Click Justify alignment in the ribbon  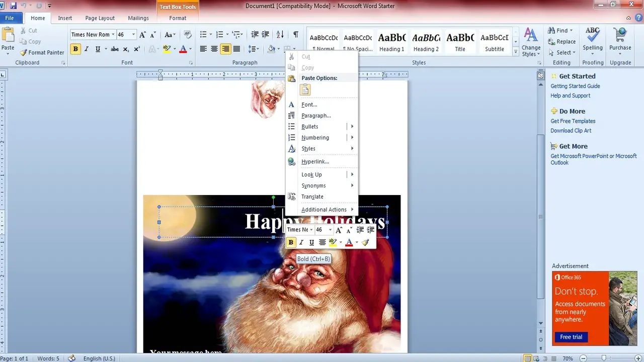point(236,49)
